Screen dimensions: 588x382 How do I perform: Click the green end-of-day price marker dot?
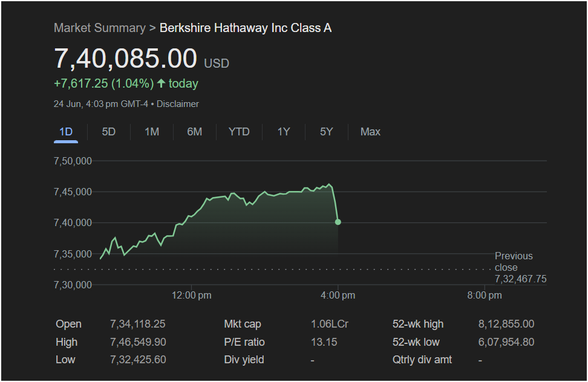338,222
